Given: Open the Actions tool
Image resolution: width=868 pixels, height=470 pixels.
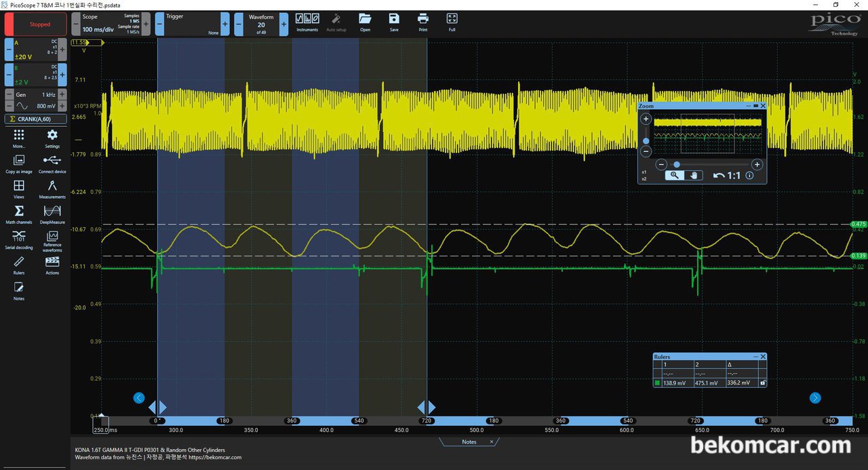Looking at the screenshot, I should 52,265.
